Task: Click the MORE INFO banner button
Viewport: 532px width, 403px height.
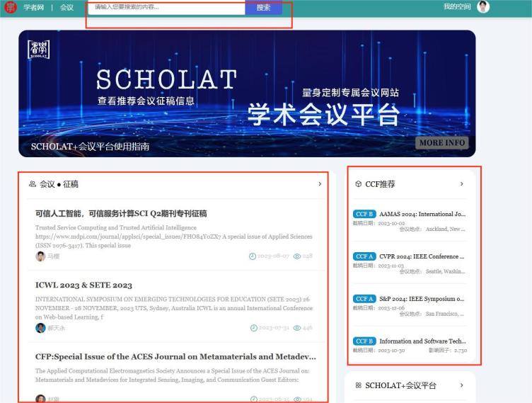Action: pyautogui.click(x=442, y=142)
